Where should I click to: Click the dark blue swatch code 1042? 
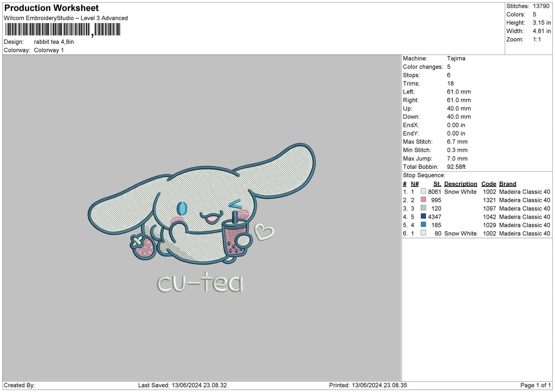423,216
